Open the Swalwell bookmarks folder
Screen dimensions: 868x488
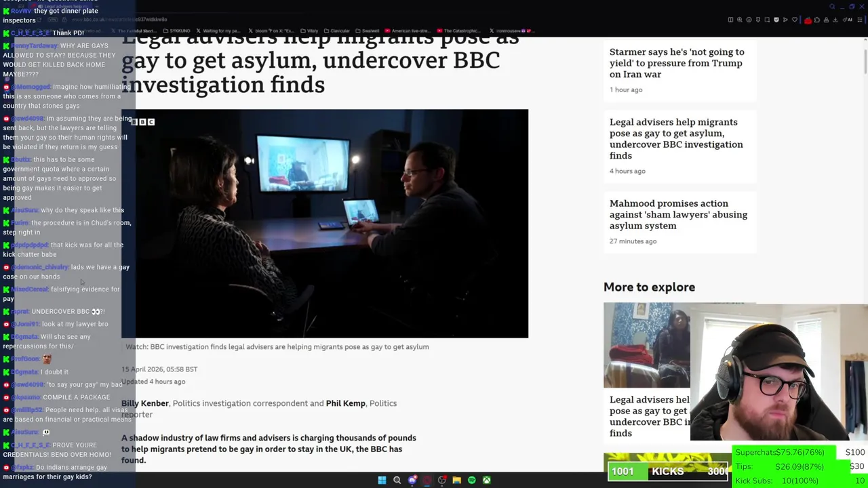pos(368,30)
